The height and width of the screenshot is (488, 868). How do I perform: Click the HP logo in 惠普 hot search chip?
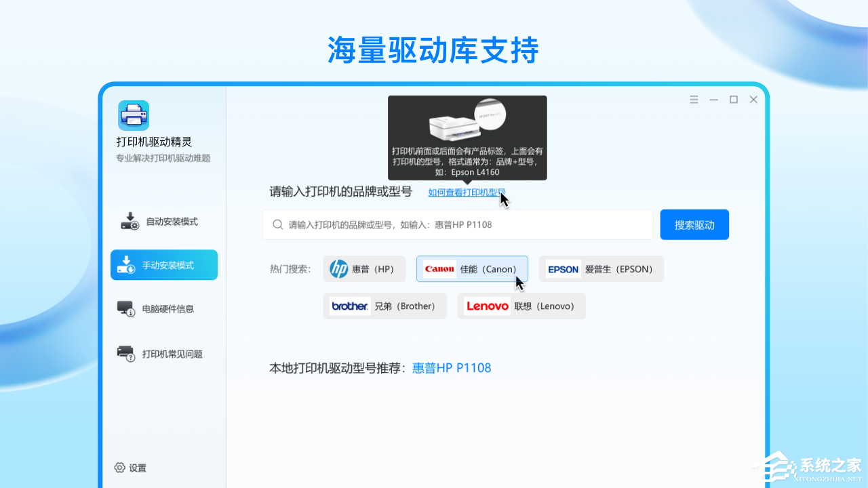[339, 268]
